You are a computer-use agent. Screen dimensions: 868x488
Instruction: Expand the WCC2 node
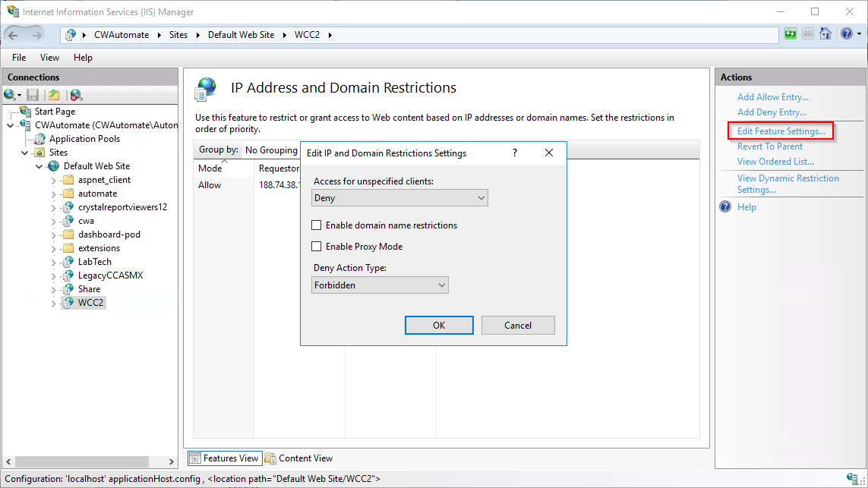point(53,303)
